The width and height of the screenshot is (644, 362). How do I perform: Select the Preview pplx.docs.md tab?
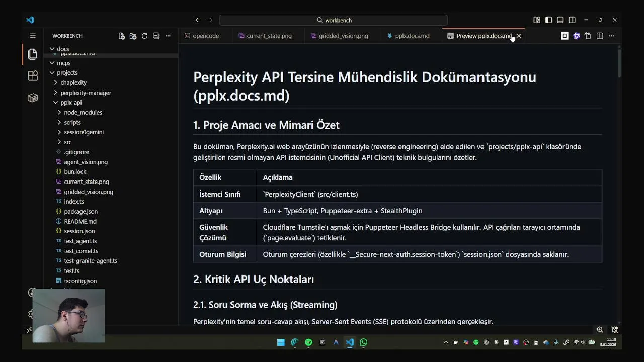pos(484,36)
